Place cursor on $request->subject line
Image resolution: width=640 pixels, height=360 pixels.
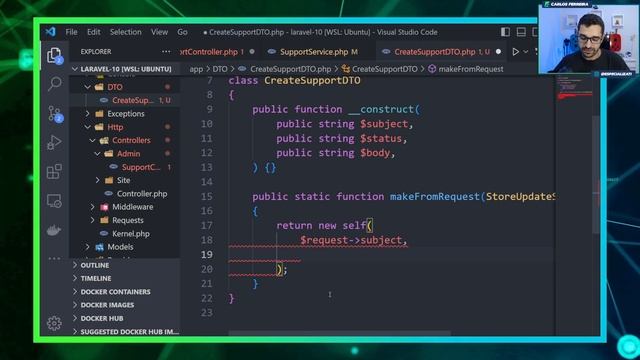coord(353,240)
